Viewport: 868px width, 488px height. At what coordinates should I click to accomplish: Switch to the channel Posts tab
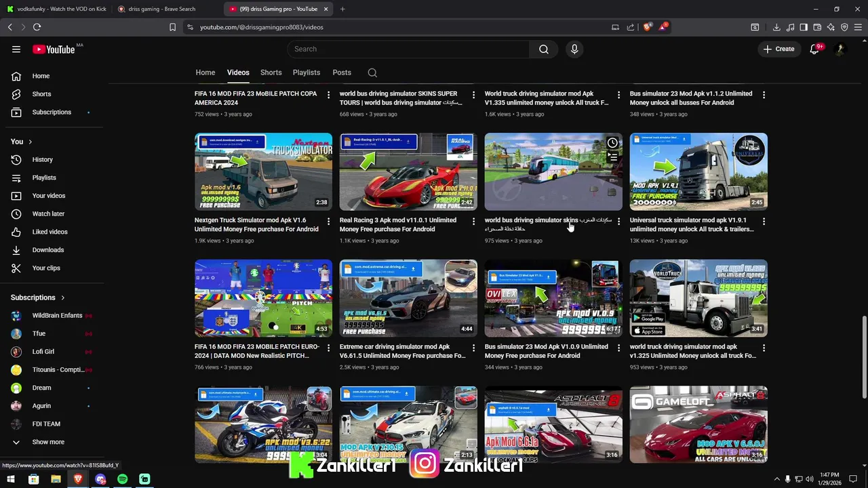pos(342,73)
